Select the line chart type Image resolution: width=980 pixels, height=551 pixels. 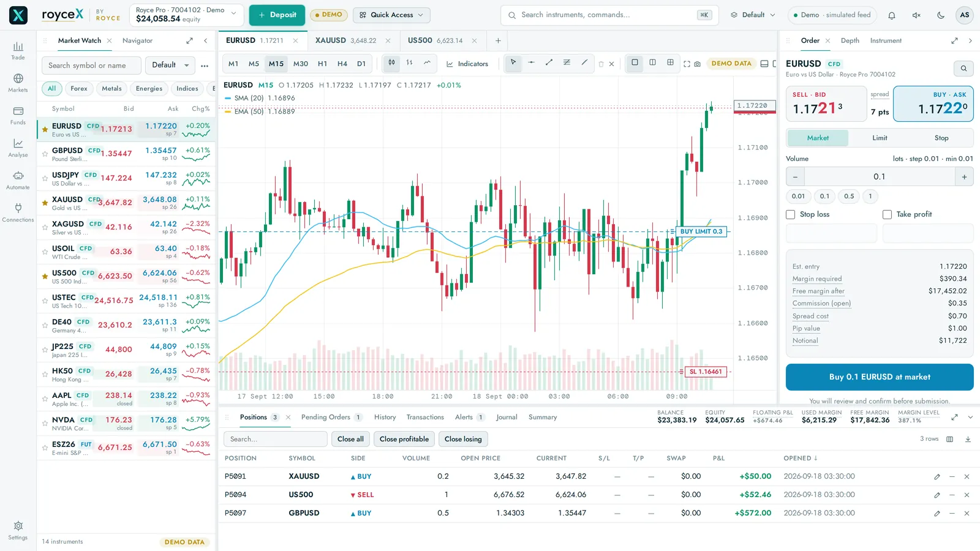(x=427, y=63)
